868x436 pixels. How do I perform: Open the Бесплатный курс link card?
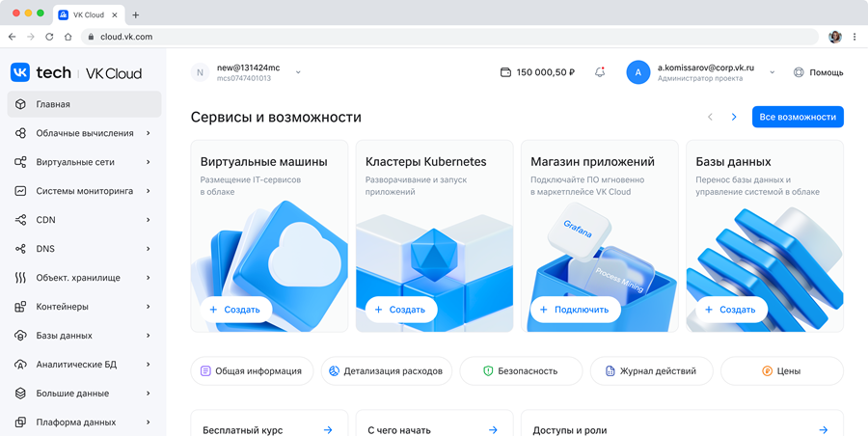tap(269, 423)
